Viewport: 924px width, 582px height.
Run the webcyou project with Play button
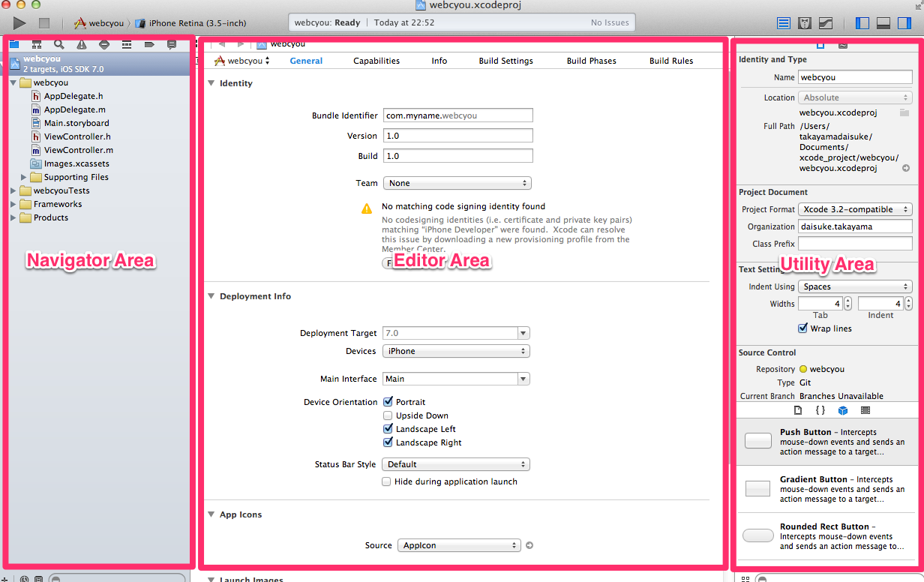tap(20, 23)
